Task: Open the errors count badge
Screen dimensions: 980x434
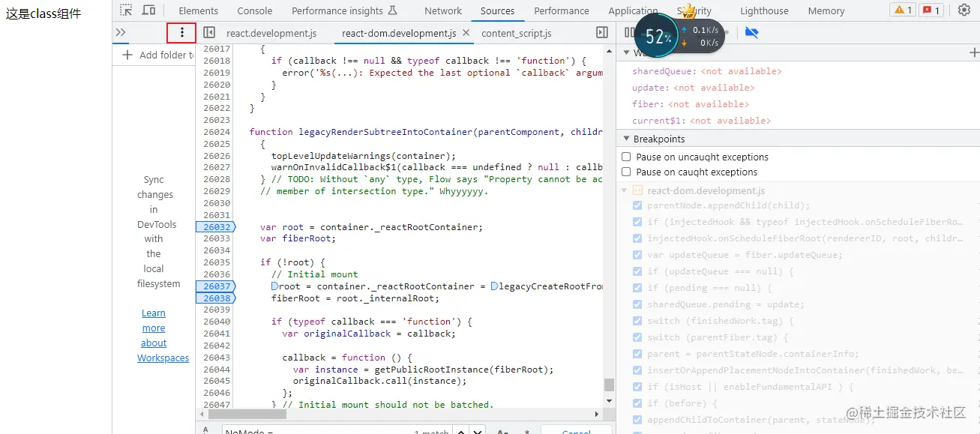Action: tap(931, 10)
